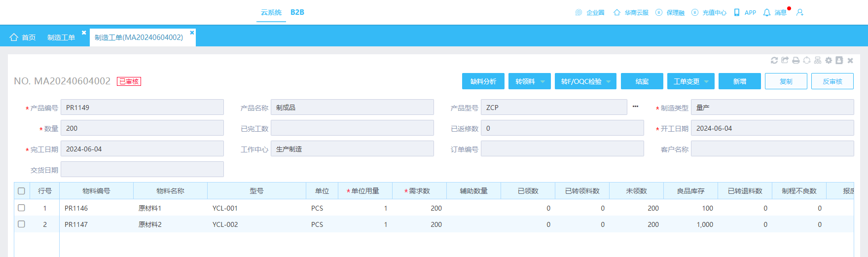Close the 制造工单(MA20240604002) tab
This screenshot has height=257, width=868.
pos(192,33)
